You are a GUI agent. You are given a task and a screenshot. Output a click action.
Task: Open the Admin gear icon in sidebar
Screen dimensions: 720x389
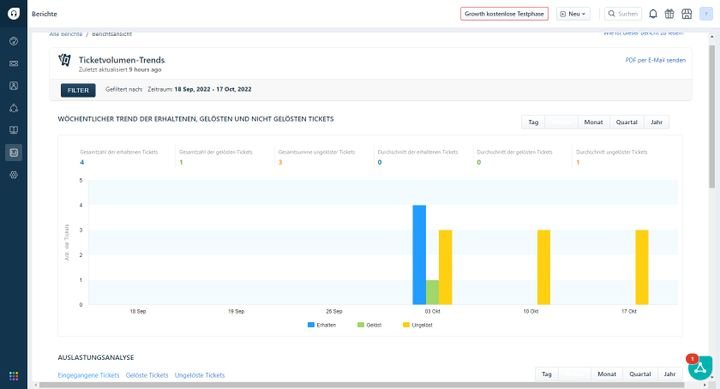point(14,175)
